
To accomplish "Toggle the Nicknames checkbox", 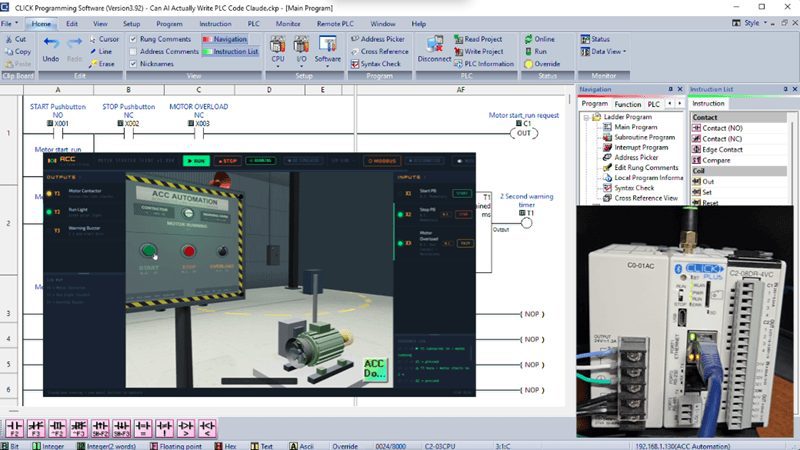I will pos(133,64).
